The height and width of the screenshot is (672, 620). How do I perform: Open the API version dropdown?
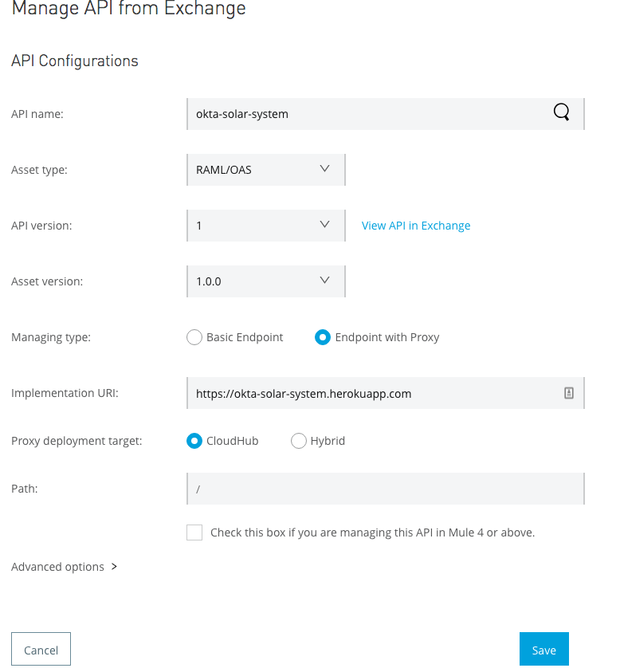coord(265,226)
